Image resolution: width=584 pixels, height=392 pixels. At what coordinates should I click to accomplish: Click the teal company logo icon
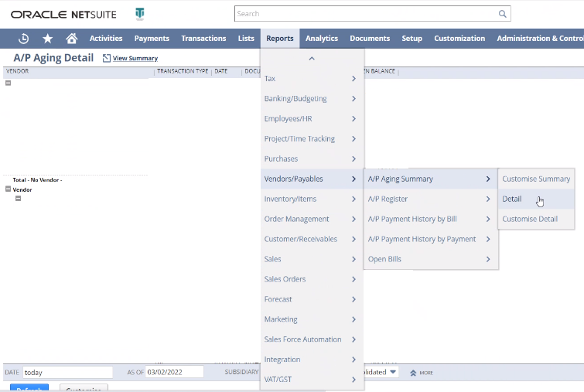pyautogui.click(x=140, y=14)
